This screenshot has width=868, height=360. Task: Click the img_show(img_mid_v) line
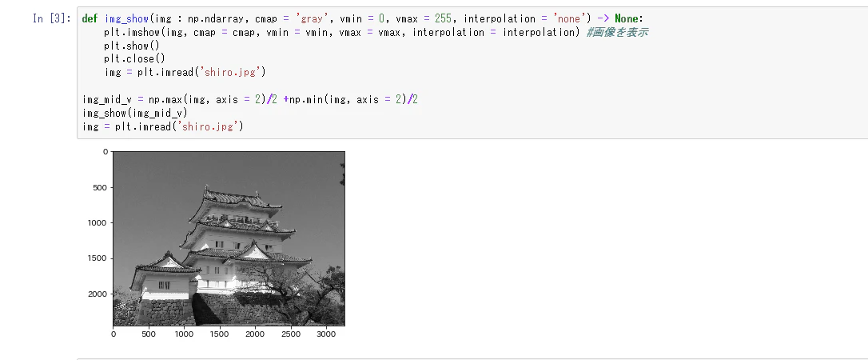tap(135, 113)
